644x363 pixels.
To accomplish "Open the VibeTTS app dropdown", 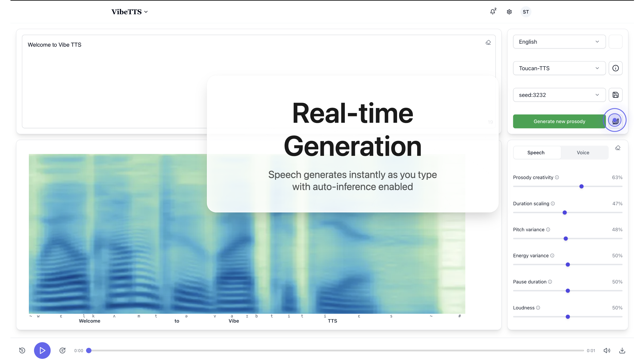I will coord(130,12).
